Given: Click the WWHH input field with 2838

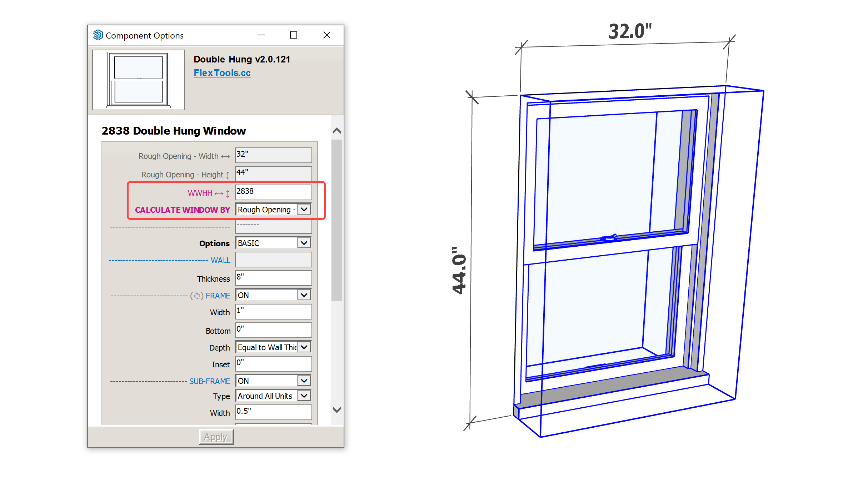Looking at the screenshot, I should [x=273, y=192].
